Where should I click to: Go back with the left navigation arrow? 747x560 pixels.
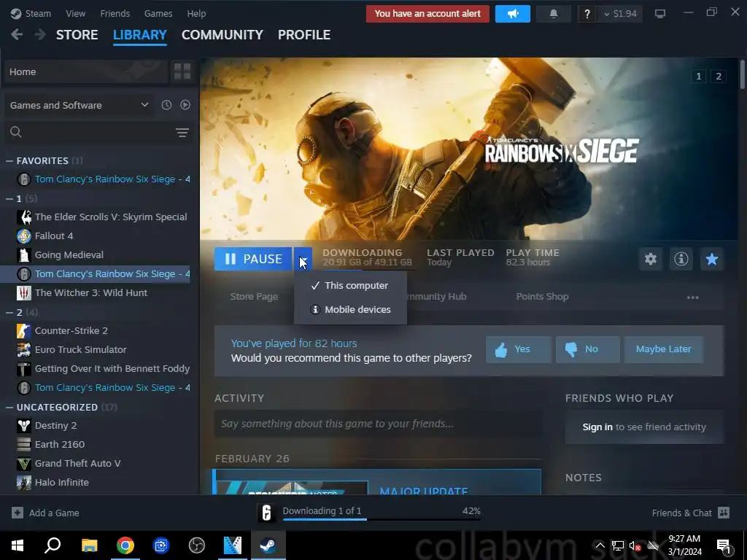(17, 34)
